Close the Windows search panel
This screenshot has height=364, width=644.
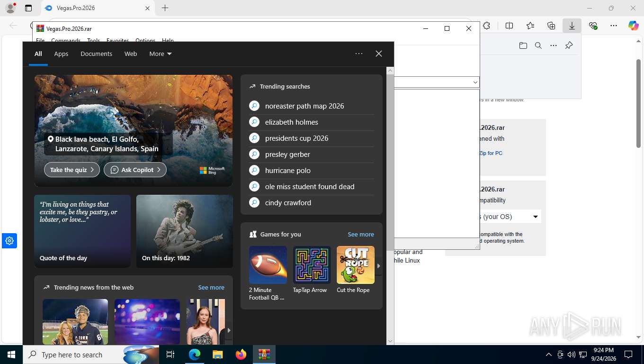pos(379,54)
